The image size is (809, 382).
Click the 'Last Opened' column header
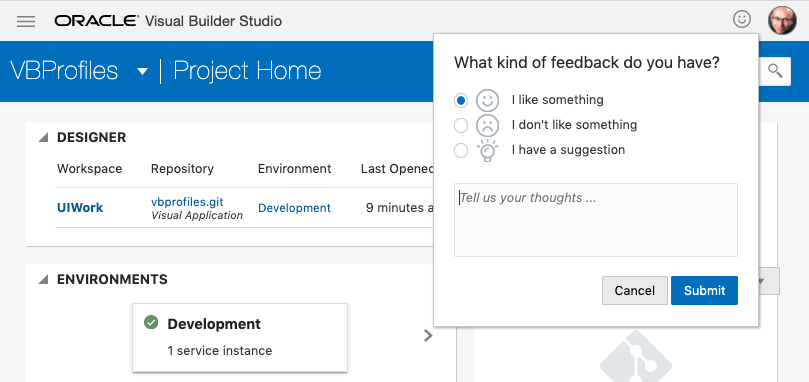397,169
